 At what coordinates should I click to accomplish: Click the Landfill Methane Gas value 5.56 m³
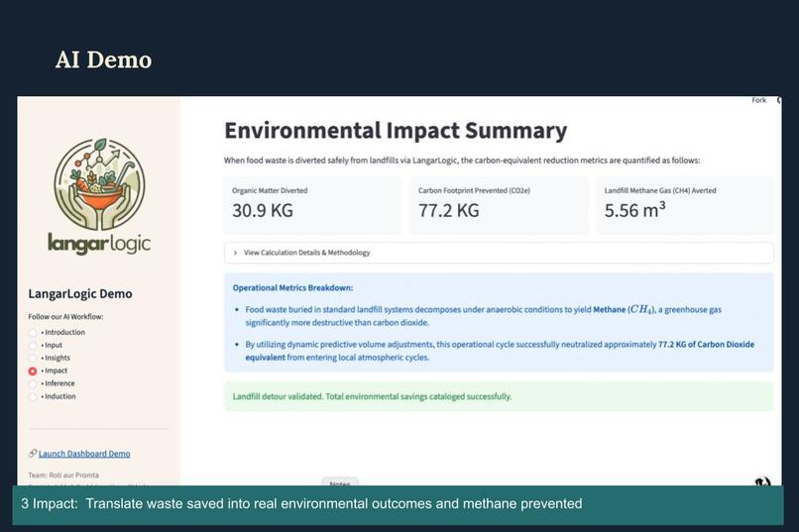634,209
